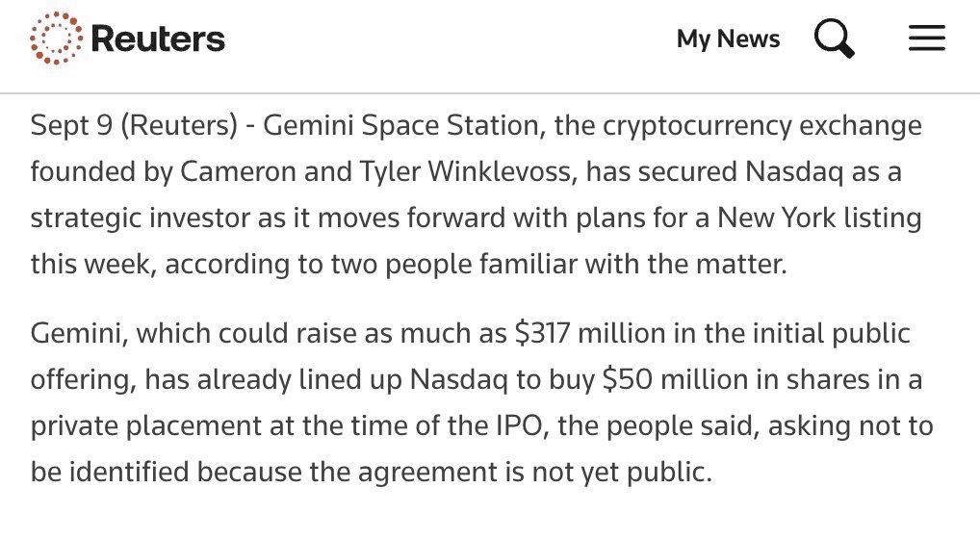Click the Reuters dotted circle logo
Viewport: 980px width, 539px height.
pyautogui.click(x=56, y=38)
